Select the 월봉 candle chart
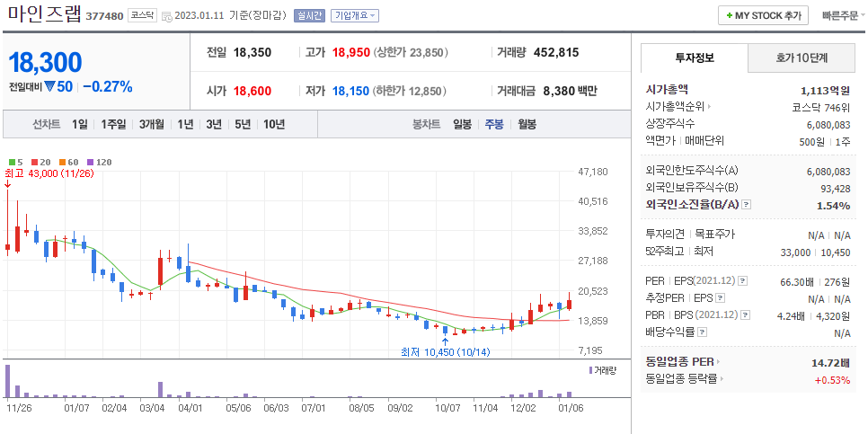Image resolution: width=868 pixels, height=434 pixels. [x=527, y=124]
